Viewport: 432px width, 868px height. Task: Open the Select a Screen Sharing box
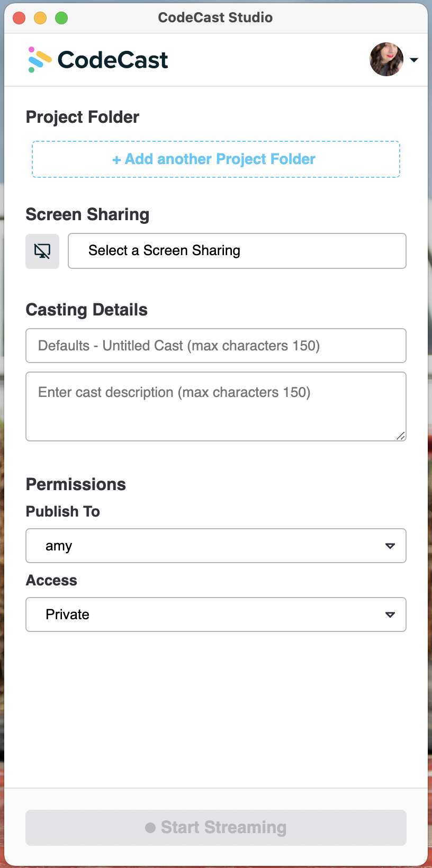click(237, 251)
